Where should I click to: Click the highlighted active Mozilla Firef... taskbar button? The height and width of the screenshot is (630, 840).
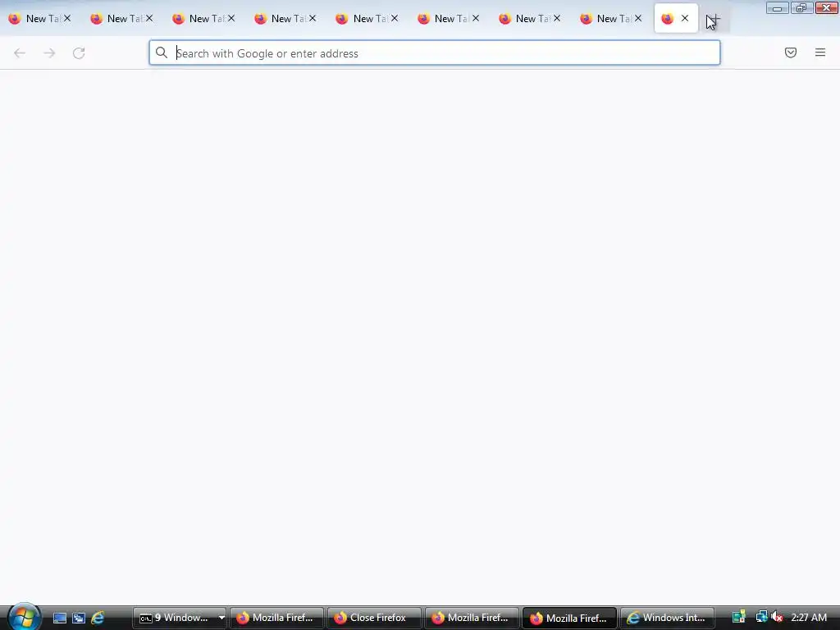click(x=569, y=618)
